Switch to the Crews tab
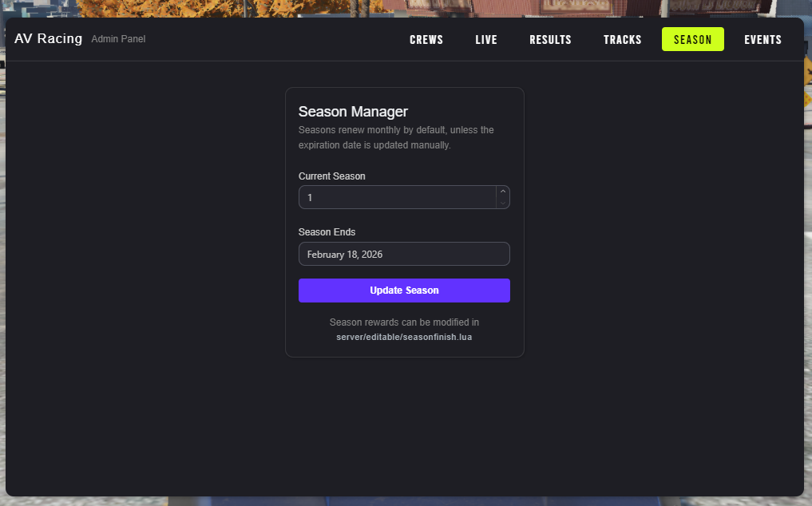Viewport: 812px width, 506px height. tap(426, 40)
